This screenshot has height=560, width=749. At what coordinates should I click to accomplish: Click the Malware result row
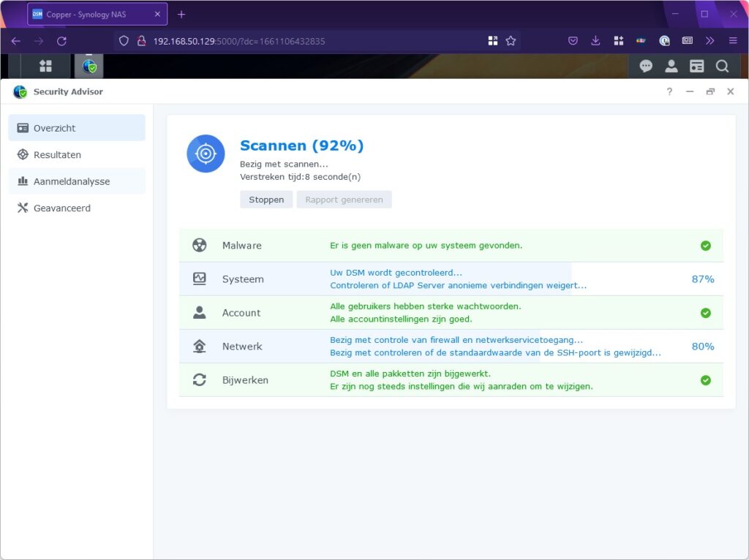451,246
